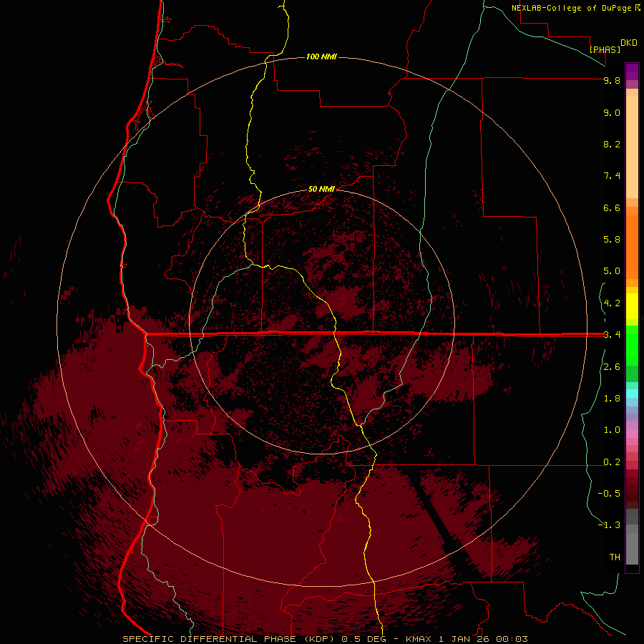Select the 3.4 scale value
Viewport: 644px width, 644px height.
click(x=612, y=335)
